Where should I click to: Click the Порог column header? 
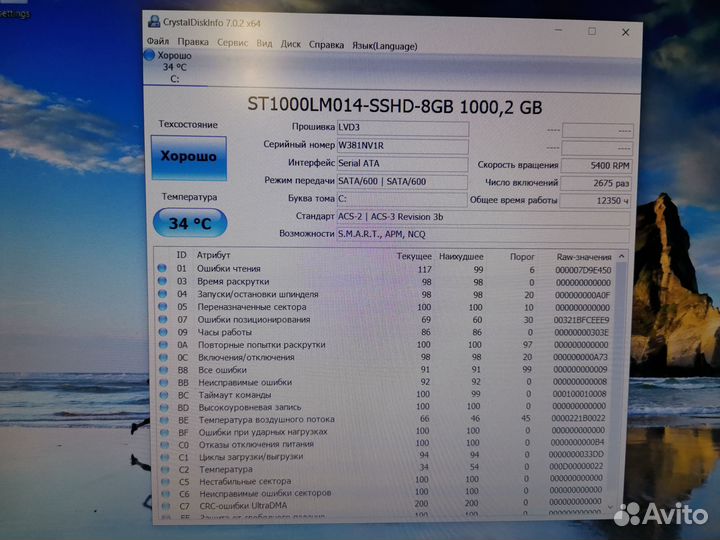tap(522, 257)
